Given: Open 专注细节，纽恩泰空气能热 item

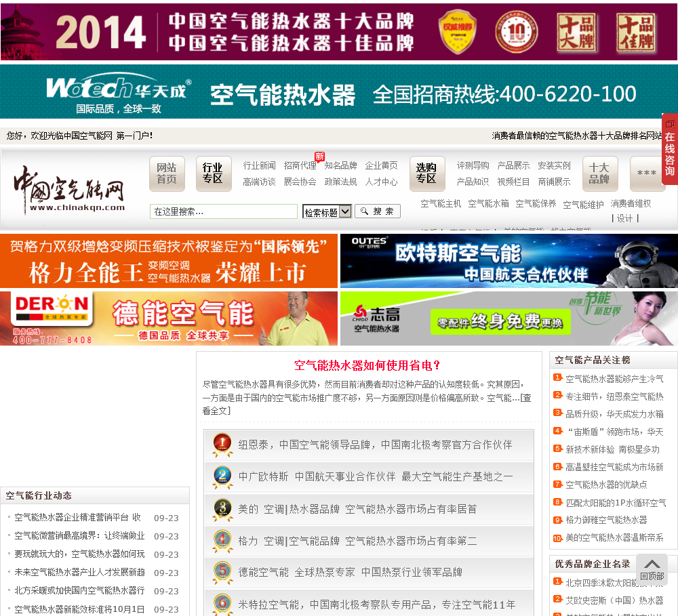Looking at the screenshot, I should pos(614,397).
